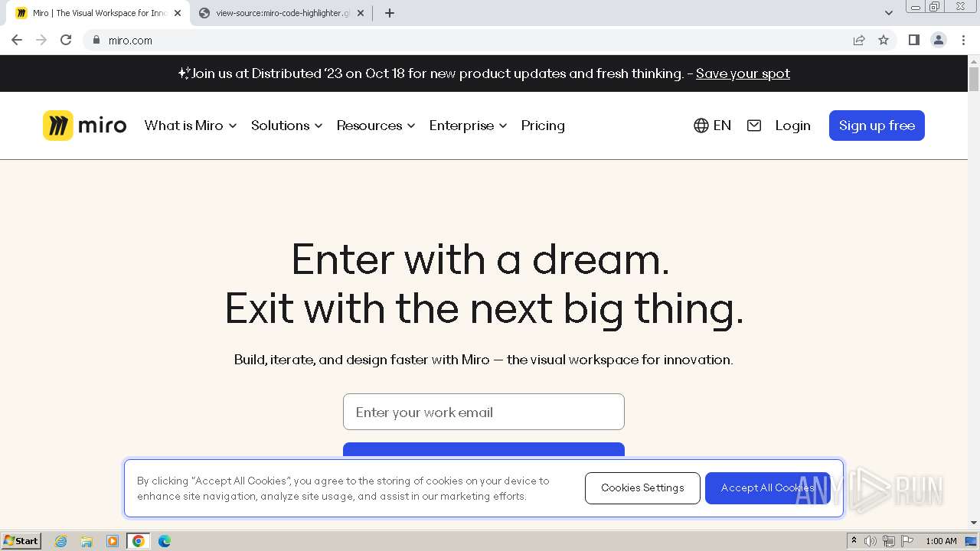The height and width of the screenshot is (551, 980).
Task: Click the site lock icon
Action: [x=96, y=40]
